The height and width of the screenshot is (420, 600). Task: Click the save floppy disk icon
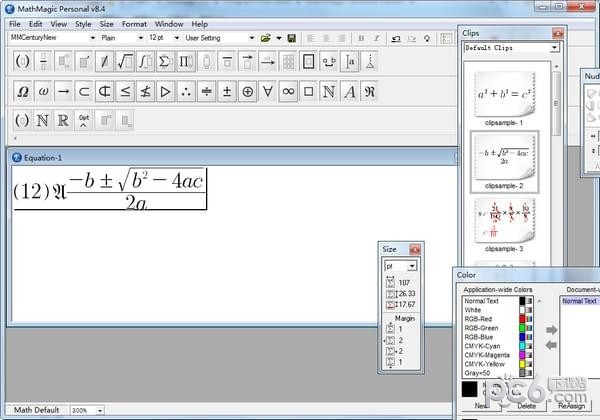(292, 38)
